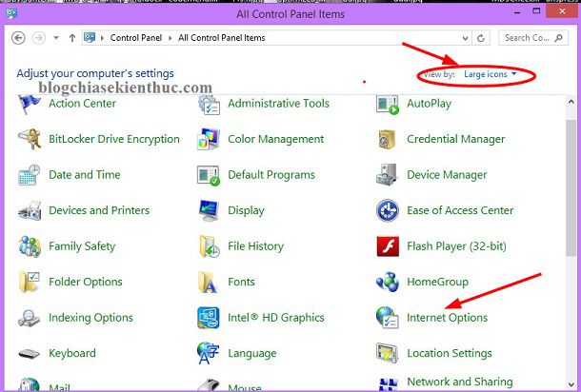Open the Credential Manager link
The height and width of the screenshot is (392, 581).
coord(455,139)
